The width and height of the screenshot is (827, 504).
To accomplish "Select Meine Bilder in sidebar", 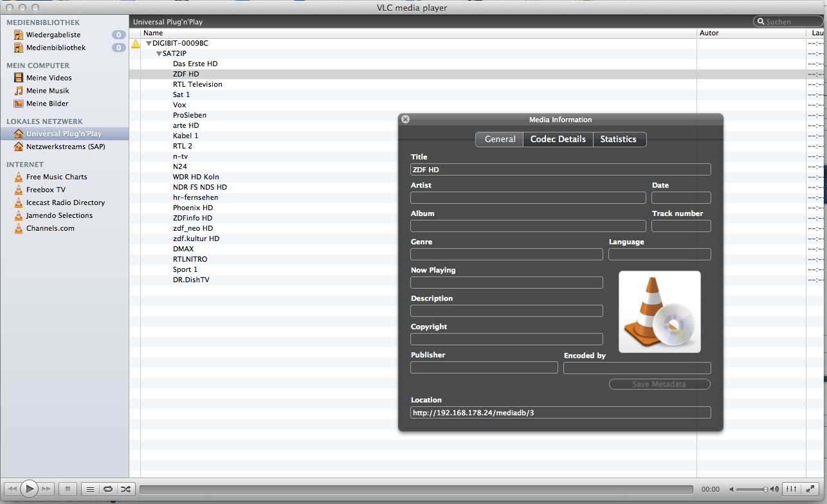I will (x=47, y=104).
